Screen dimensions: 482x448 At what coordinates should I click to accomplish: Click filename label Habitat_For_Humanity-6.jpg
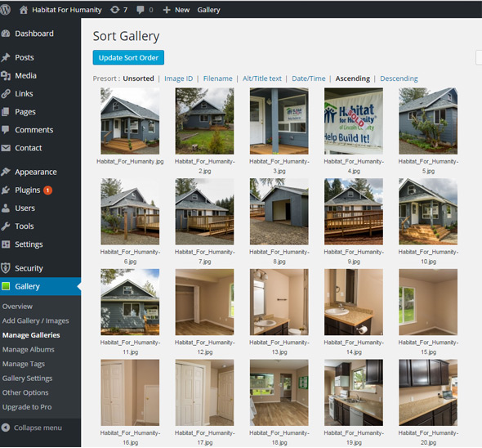[130, 257]
